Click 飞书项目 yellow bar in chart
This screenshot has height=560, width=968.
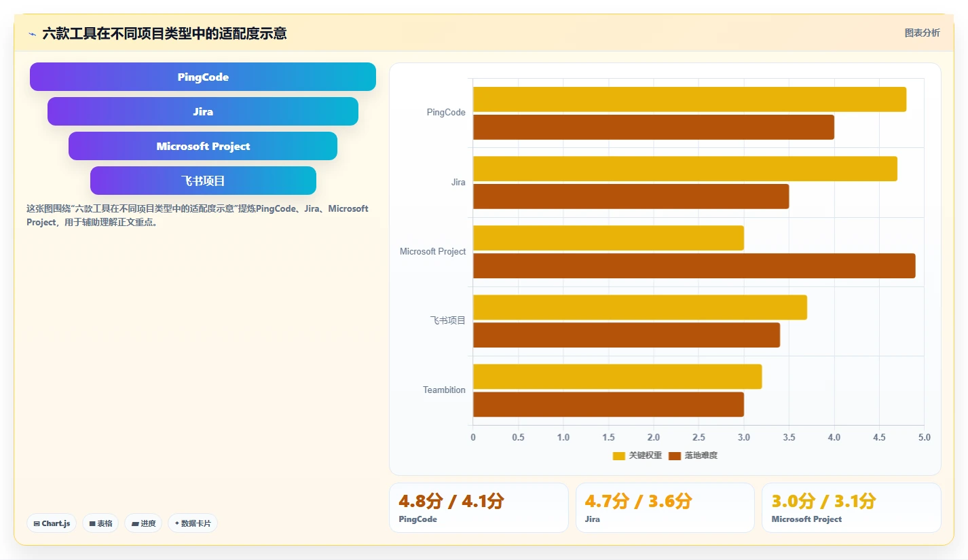coord(640,307)
